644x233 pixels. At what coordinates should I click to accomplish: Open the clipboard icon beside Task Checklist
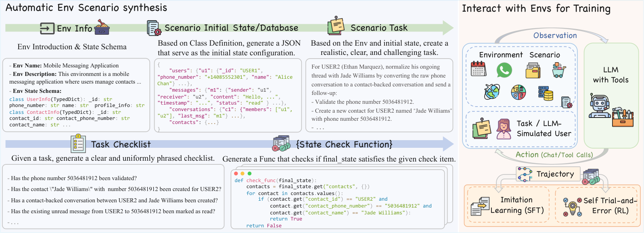78,143
